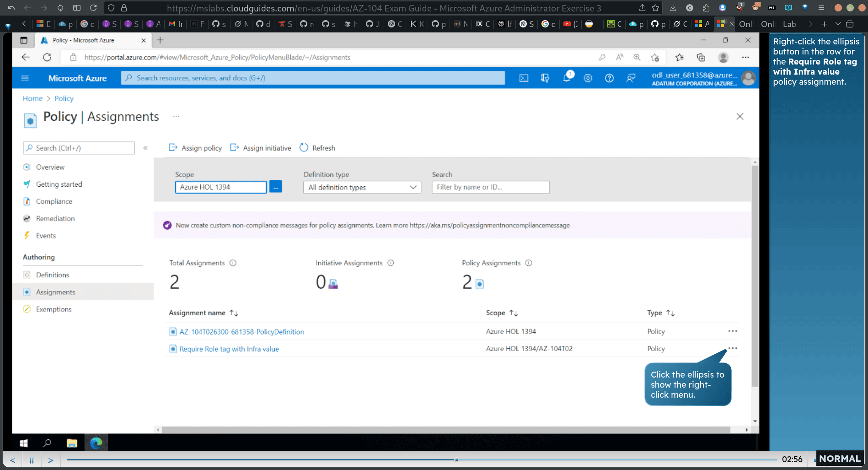Open the Azure notifications bell
The height and width of the screenshot is (470, 868).
[567, 77]
